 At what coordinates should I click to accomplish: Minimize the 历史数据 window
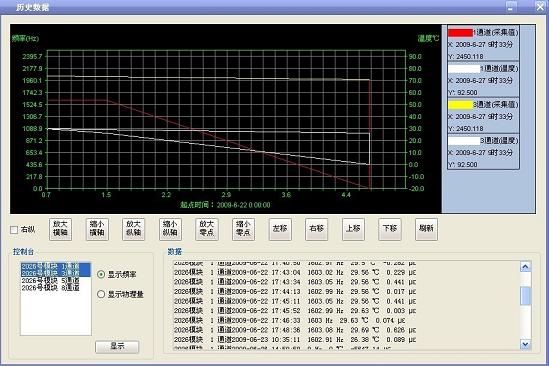[x=511, y=7]
